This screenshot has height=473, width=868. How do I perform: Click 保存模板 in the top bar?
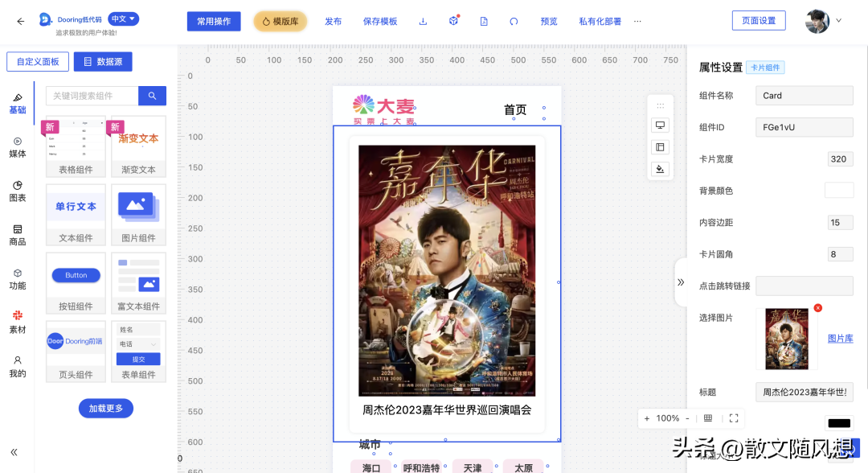(380, 21)
